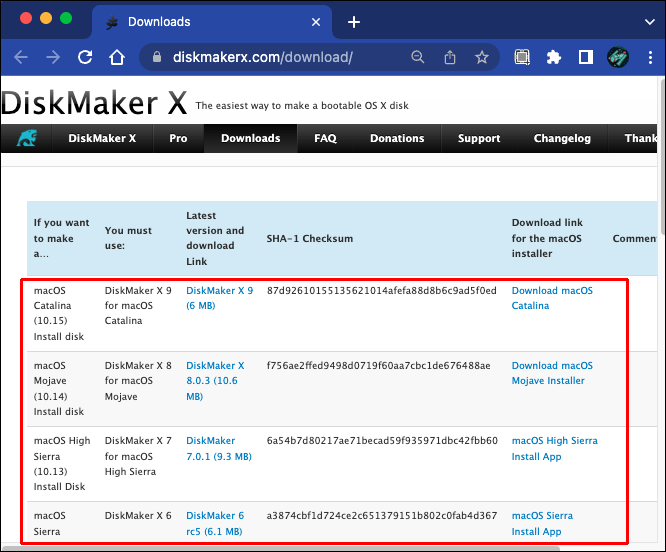The width and height of the screenshot is (666, 552).
Task: Open the Chrome three-dot menu
Action: (x=650, y=57)
